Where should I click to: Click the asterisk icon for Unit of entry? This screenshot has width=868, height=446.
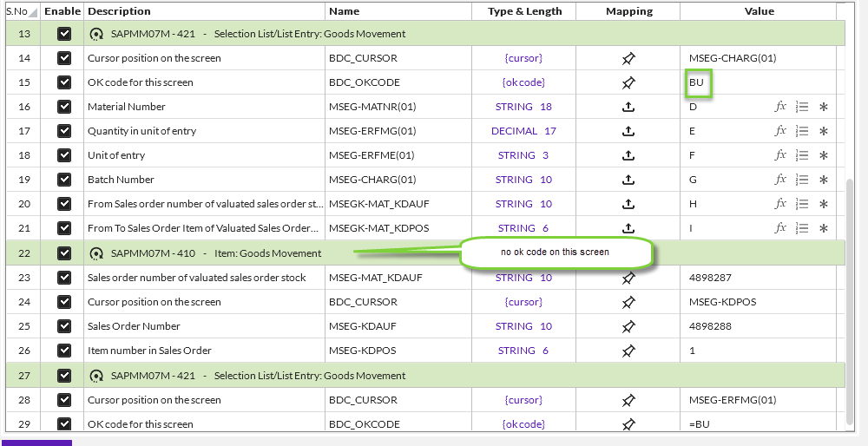click(824, 155)
